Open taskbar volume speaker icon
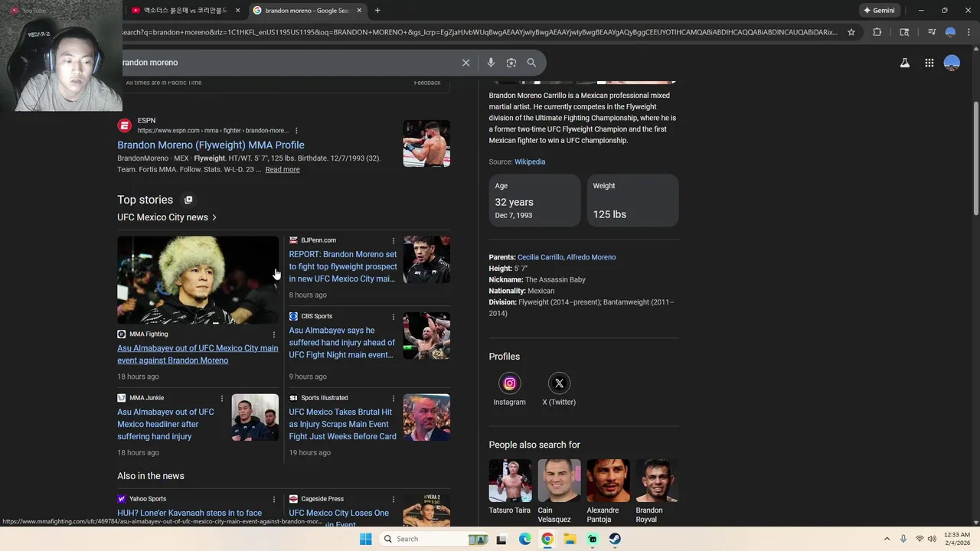 [x=932, y=539]
